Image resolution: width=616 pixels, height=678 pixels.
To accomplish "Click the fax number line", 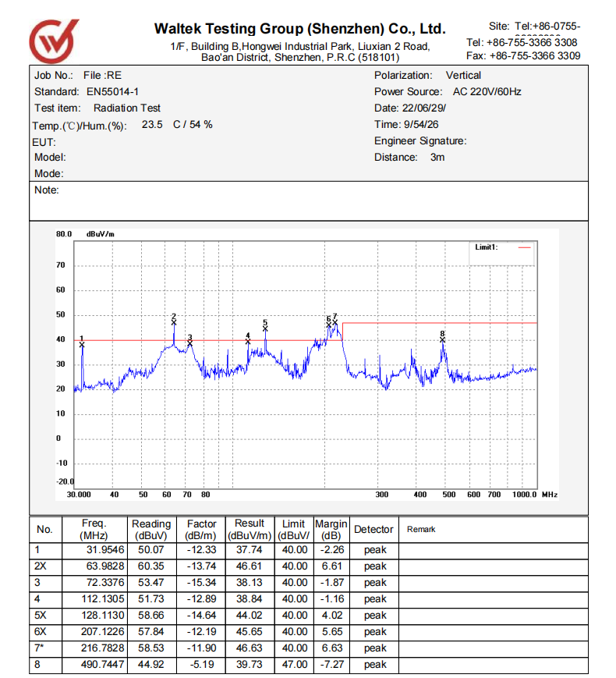I will pos(523,55).
